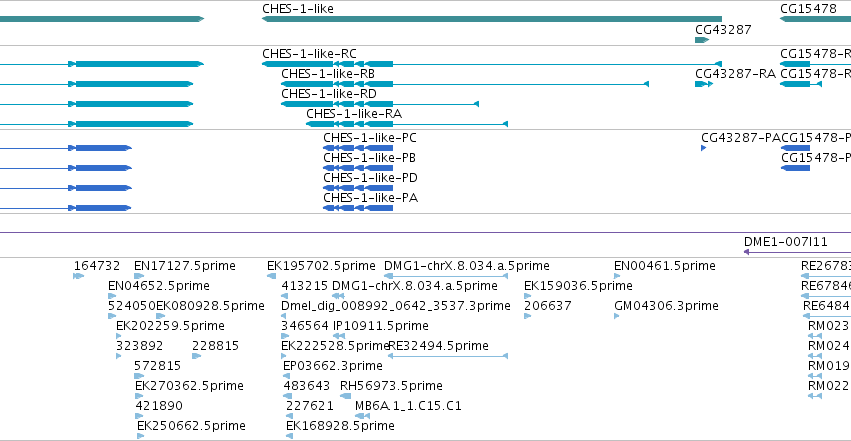Select the DME1-007I11 clone feature

(797, 252)
